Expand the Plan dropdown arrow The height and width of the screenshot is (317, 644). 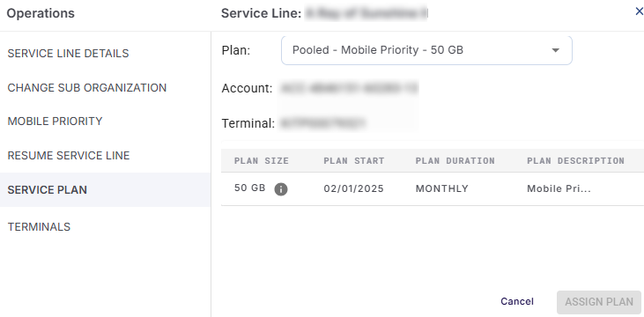tap(555, 50)
